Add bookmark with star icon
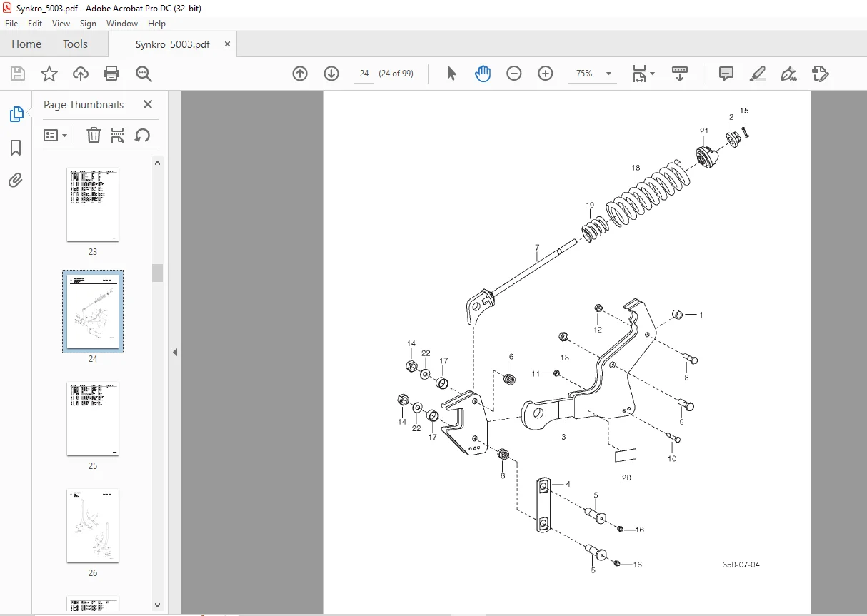This screenshot has height=616, width=867. tap(49, 74)
